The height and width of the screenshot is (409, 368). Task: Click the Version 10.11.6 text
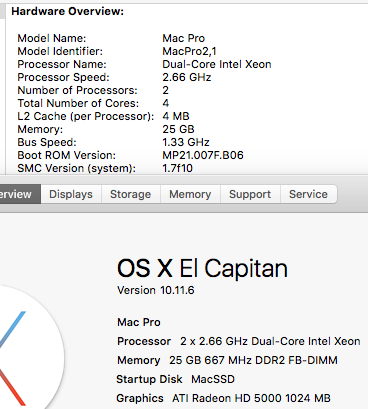point(156,290)
